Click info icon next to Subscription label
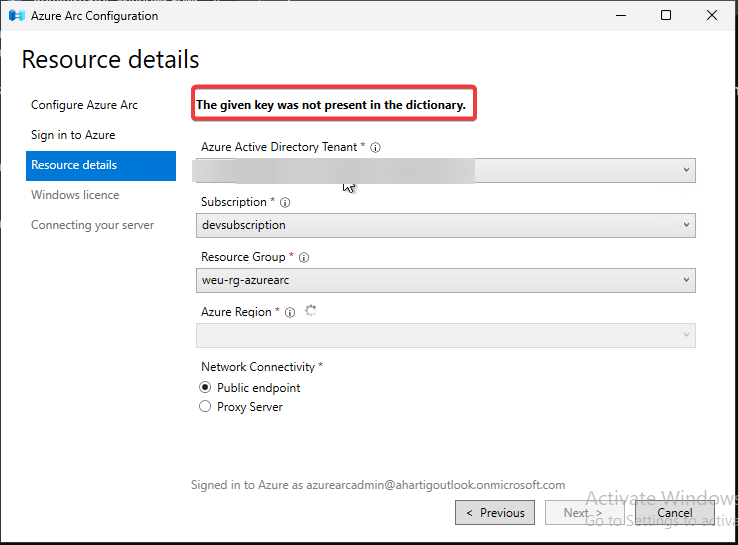The image size is (738, 545). click(x=285, y=203)
